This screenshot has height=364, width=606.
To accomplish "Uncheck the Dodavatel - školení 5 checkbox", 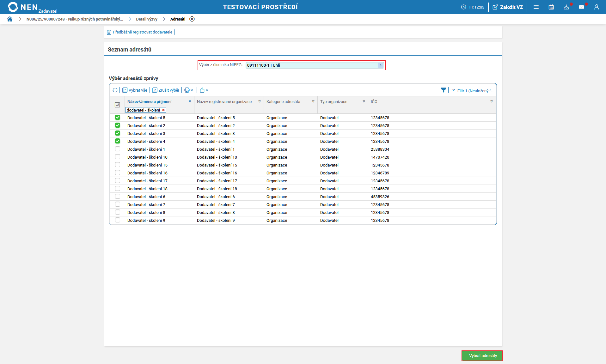I will (x=118, y=118).
